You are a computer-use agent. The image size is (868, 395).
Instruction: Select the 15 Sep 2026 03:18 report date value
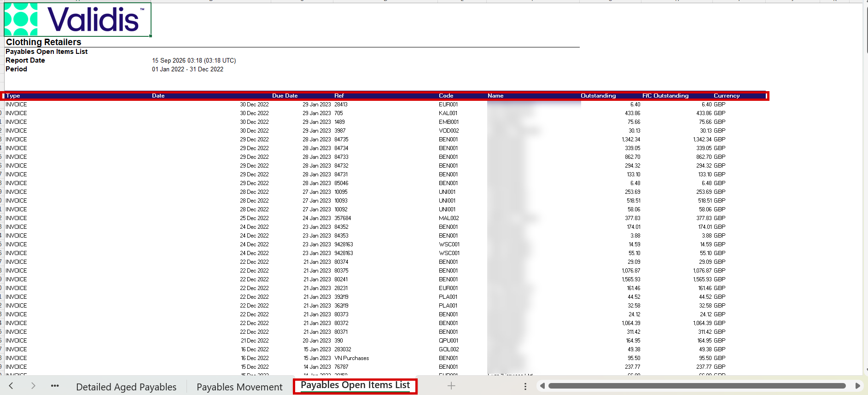[x=194, y=60]
